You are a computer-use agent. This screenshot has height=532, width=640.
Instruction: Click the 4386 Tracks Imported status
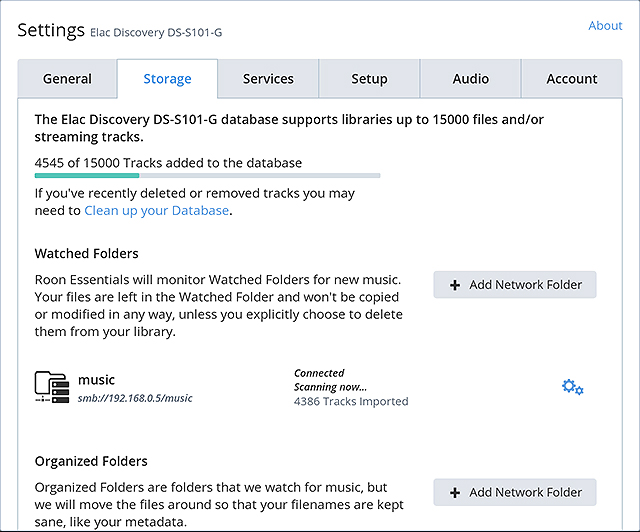(351, 402)
